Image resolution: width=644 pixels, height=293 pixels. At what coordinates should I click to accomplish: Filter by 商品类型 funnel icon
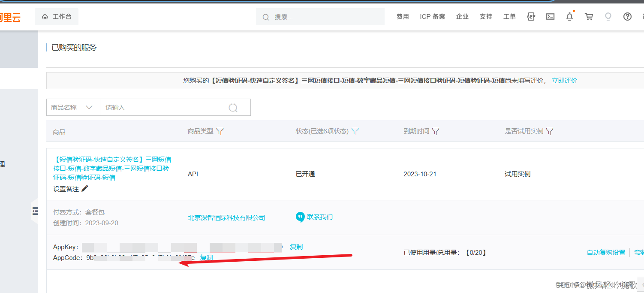click(220, 131)
